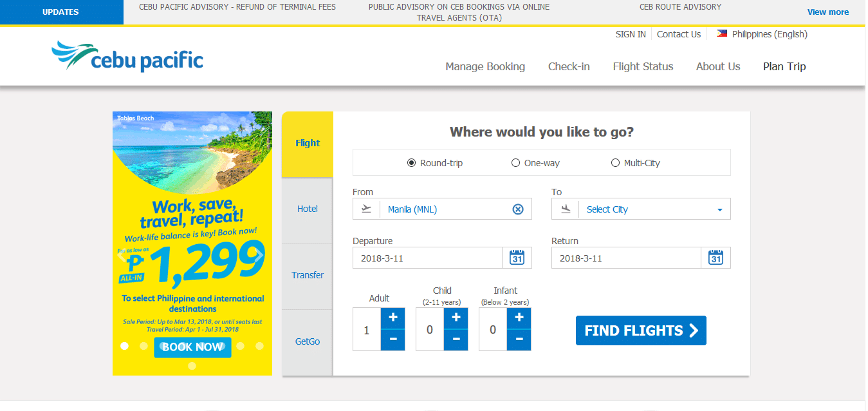Click BOOK NOW on the promo banner
868x411 pixels.
pos(192,347)
